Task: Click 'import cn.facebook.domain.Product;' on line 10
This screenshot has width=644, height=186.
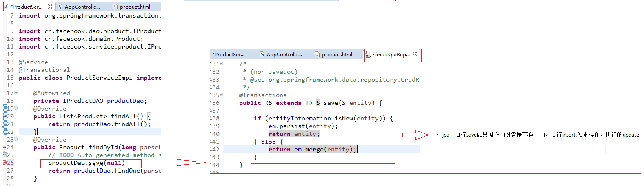Action: [x=81, y=39]
